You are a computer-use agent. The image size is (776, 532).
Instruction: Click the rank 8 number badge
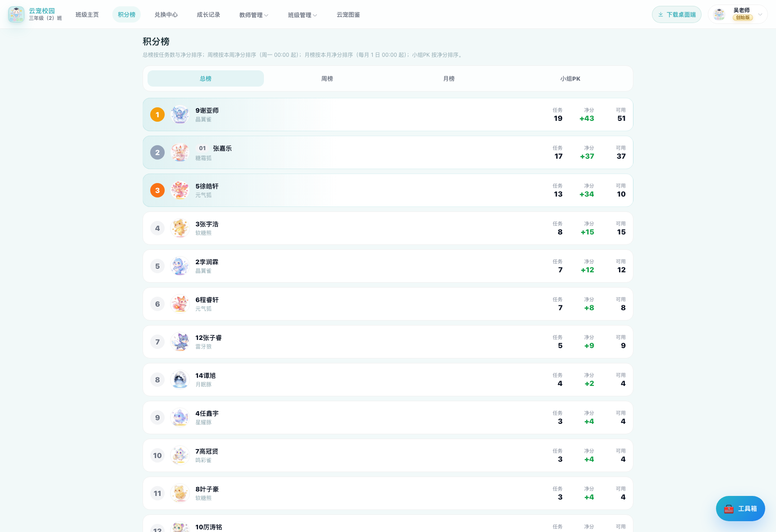click(157, 380)
